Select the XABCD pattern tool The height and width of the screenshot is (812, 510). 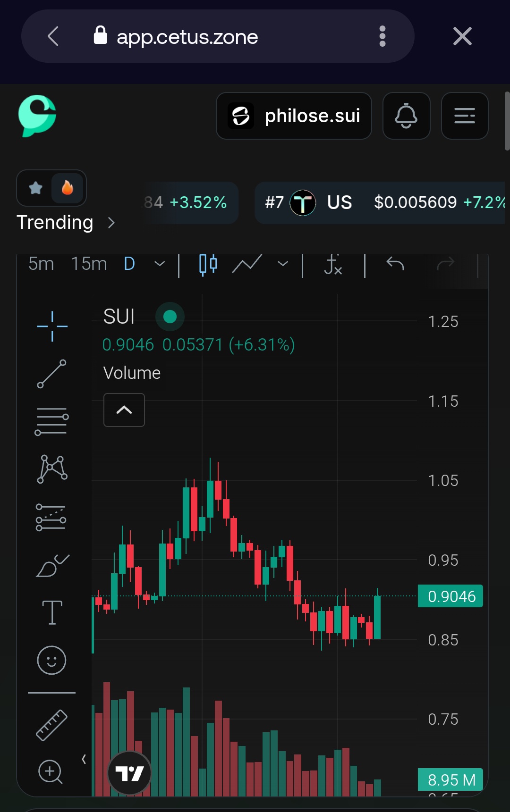[x=52, y=469]
